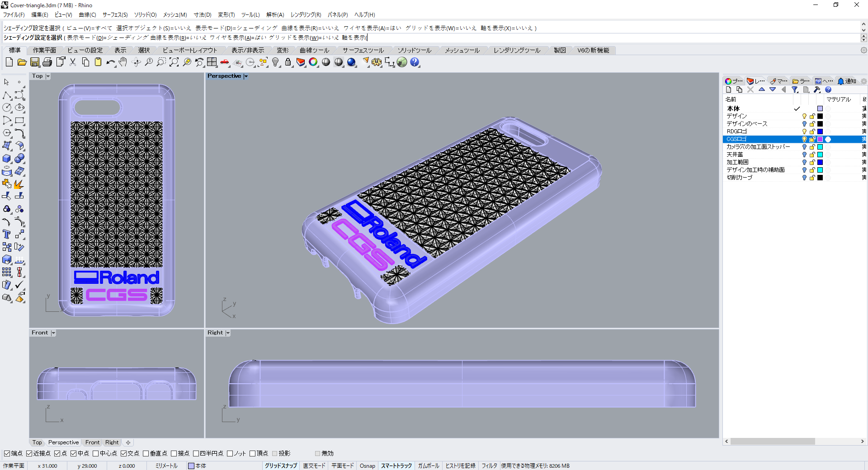Print using the printer icon
Screen dimensions: 868x470
pos(47,62)
